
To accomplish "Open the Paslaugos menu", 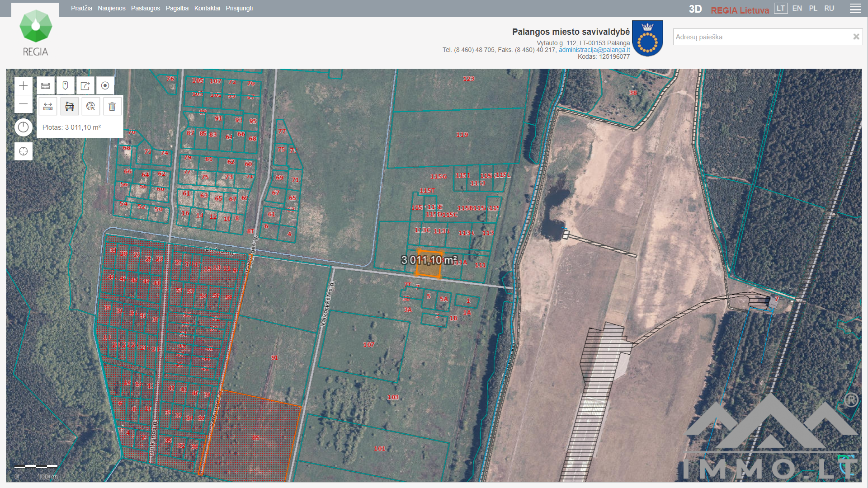I will tap(146, 8).
